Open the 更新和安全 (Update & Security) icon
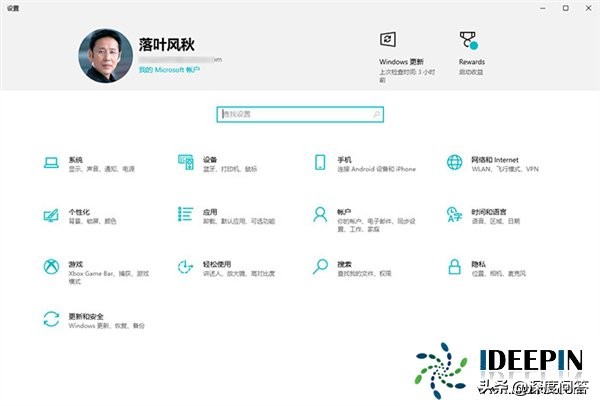Screen dimensions: 600x406 point(51,319)
